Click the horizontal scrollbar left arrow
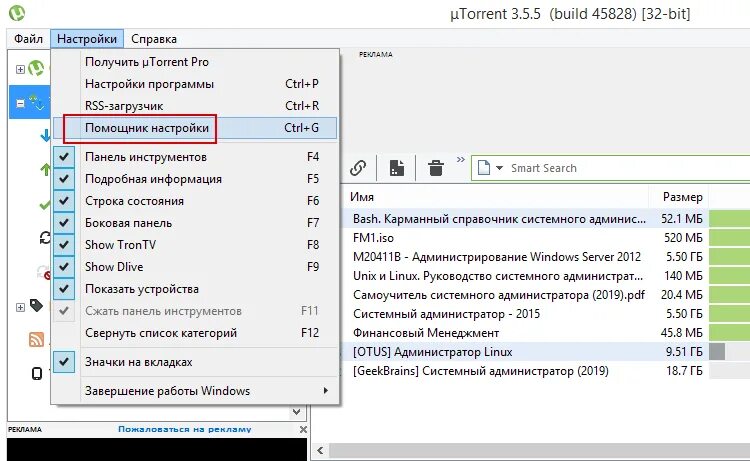Screen dimensions: 750x461 tap(320, 450)
